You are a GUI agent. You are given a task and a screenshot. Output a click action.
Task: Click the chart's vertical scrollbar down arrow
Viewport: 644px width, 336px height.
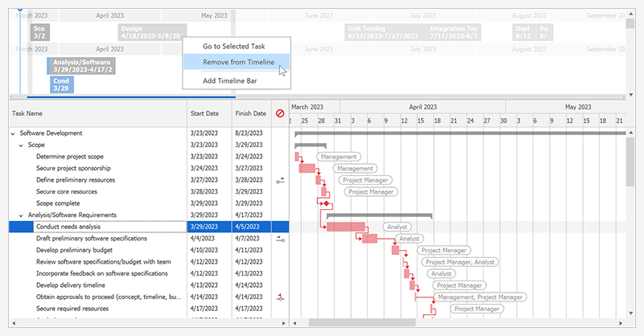click(630, 313)
